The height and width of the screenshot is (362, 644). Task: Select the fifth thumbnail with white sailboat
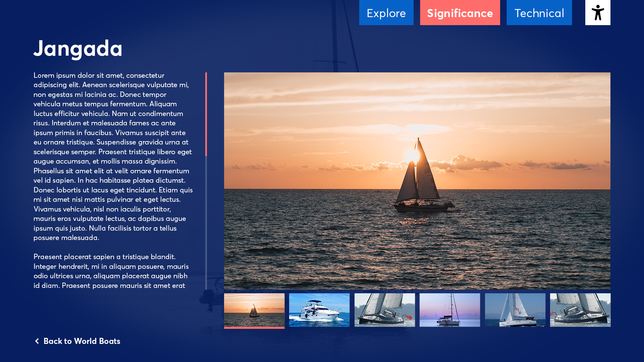click(x=515, y=310)
